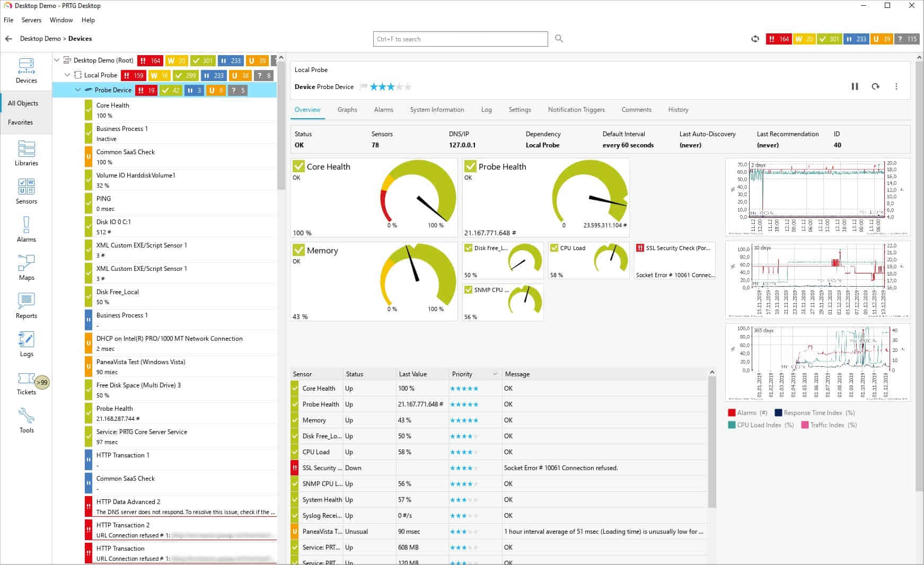This screenshot has height=565, width=924.
Task: Go back using the left arrow navigation button
Action: point(8,38)
